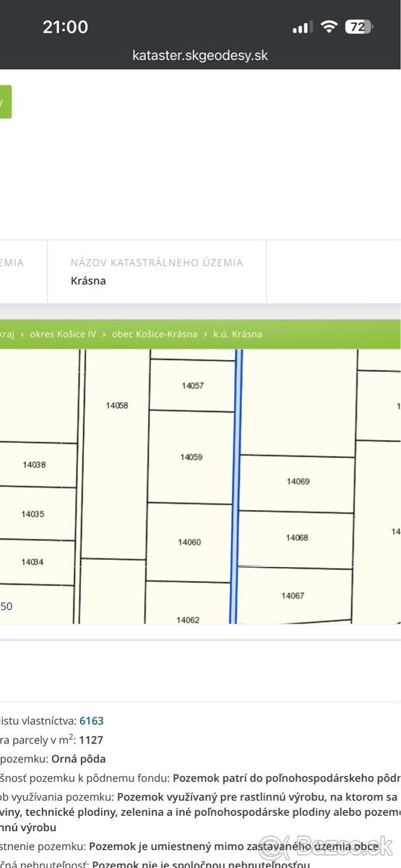Tap the cellular signal bars icon
The width and height of the screenshot is (401, 868).
click(x=303, y=27)
